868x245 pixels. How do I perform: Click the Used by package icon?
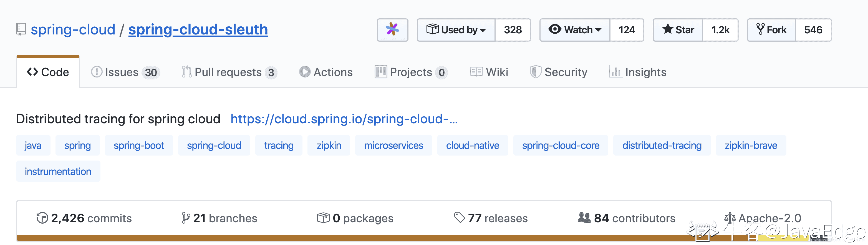coord(433,29)
